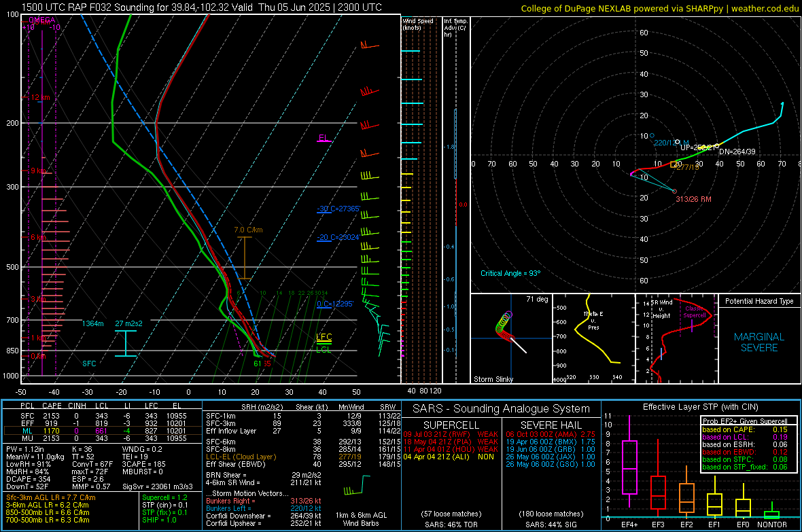Click the SARS: 44% SIG result
This screenshot has width=802, height=532.
(551, 525)
